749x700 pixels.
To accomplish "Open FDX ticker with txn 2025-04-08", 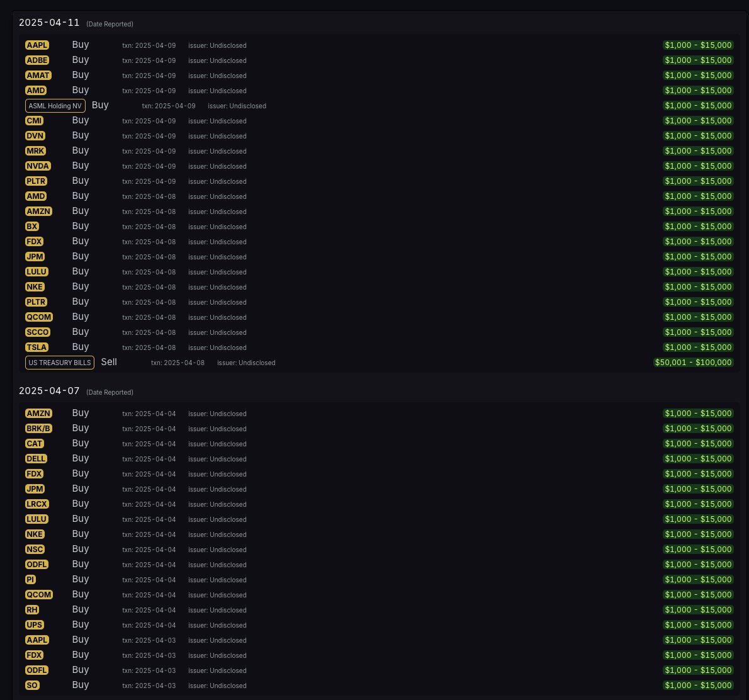I will click(x=35, y=242).
